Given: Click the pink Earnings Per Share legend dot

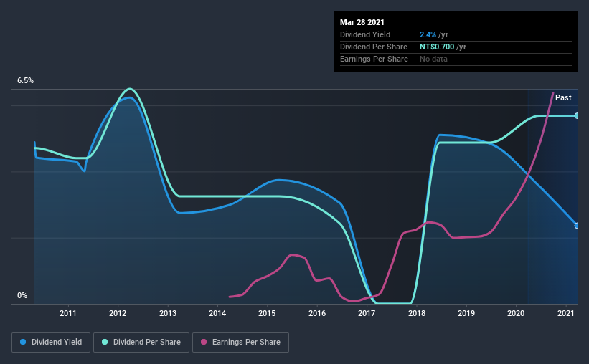Looking at the screenshot, I should 204,342.
